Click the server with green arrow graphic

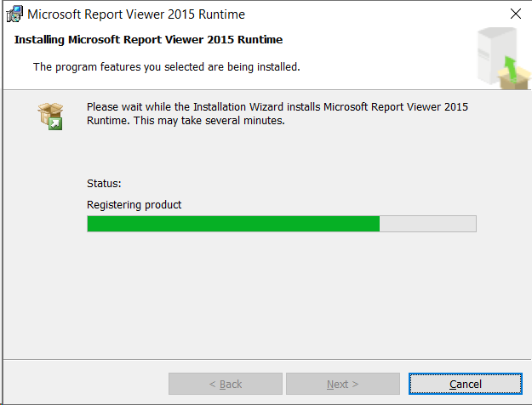point(504,59)
